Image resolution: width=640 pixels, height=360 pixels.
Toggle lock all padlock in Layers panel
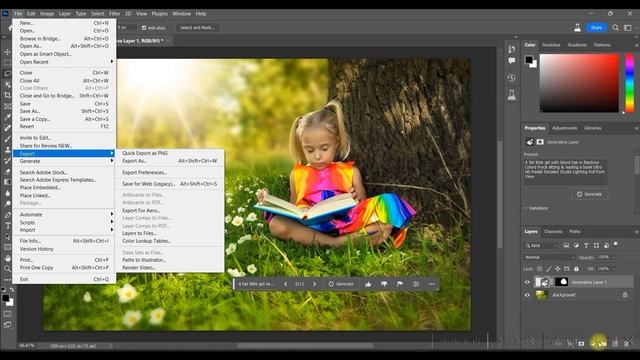[x=576, y=269]
